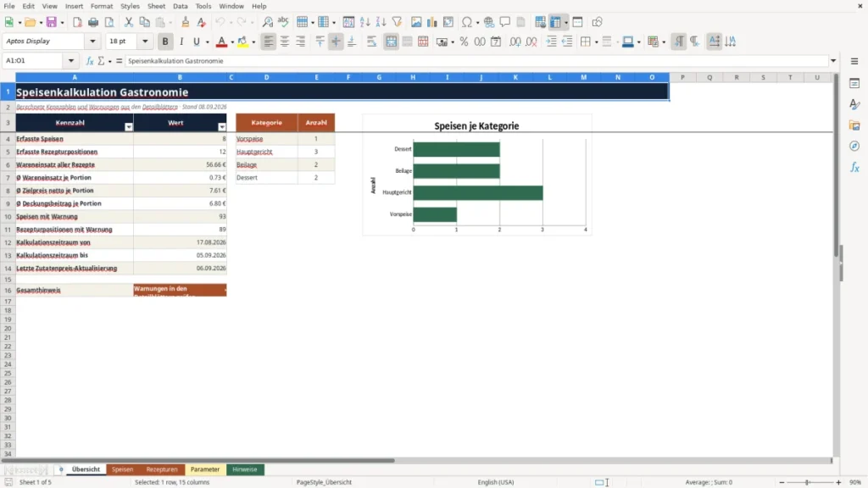The height and width of the screenshot is (488, 868).
Task: Switch to the Speisen sheet tab
Action: [122, 469]
